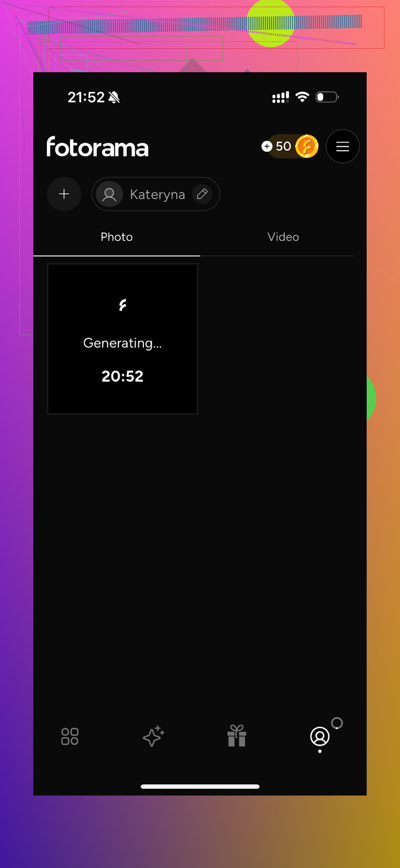Tap the plus icon to add coins
The image size is (400, 868).
tap(267, 146)
